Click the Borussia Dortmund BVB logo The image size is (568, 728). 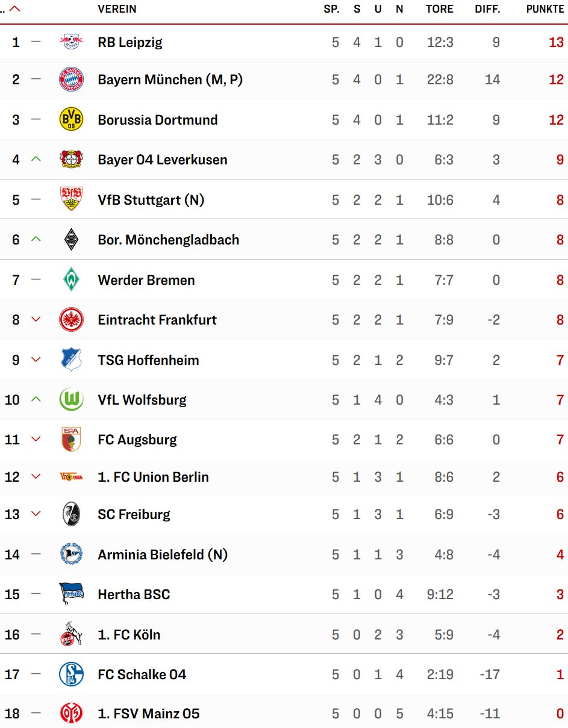(x=71, y=120)
